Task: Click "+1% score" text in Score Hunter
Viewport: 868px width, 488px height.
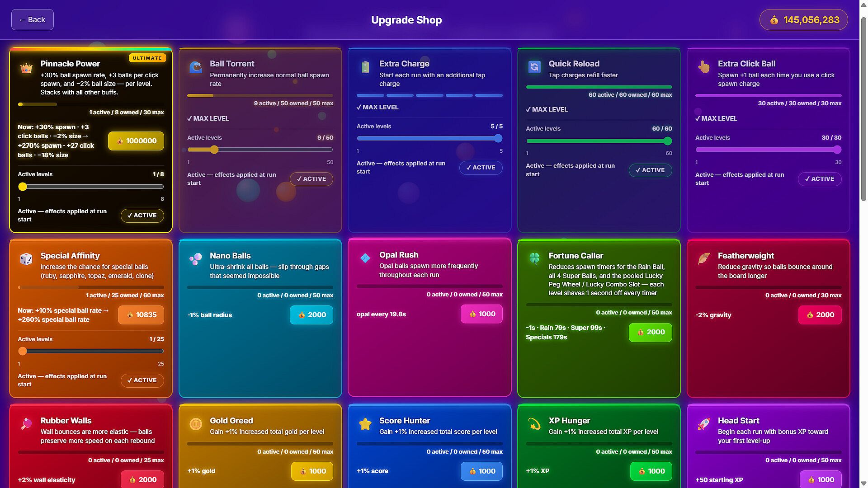Action: pyautogui.click(x=373, y=471)
